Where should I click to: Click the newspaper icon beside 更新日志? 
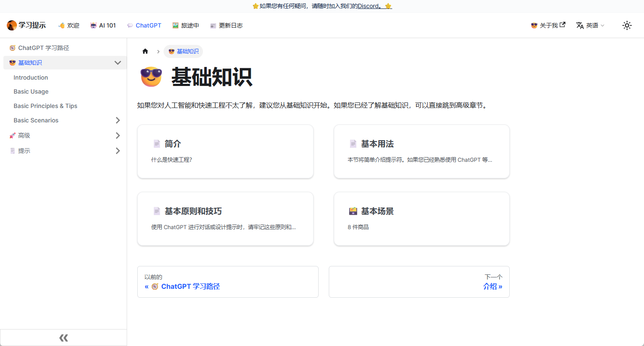pyautogui.click(x=213, y=26)
